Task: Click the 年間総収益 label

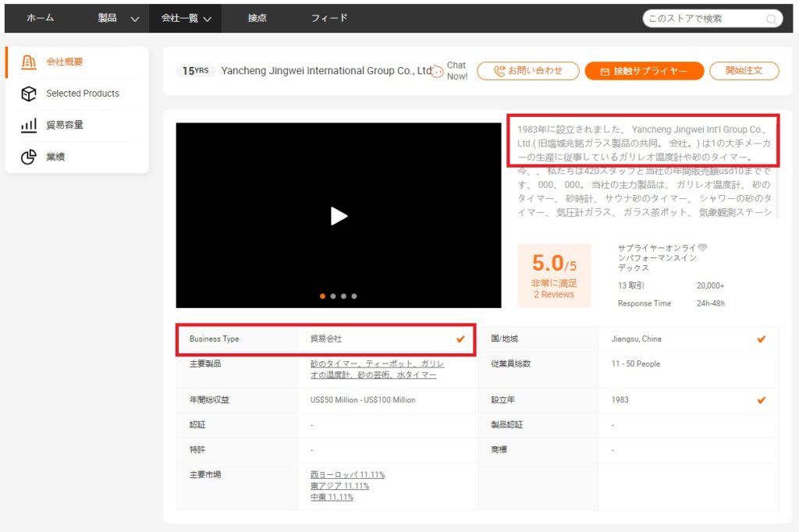Action: click(209, 400)
